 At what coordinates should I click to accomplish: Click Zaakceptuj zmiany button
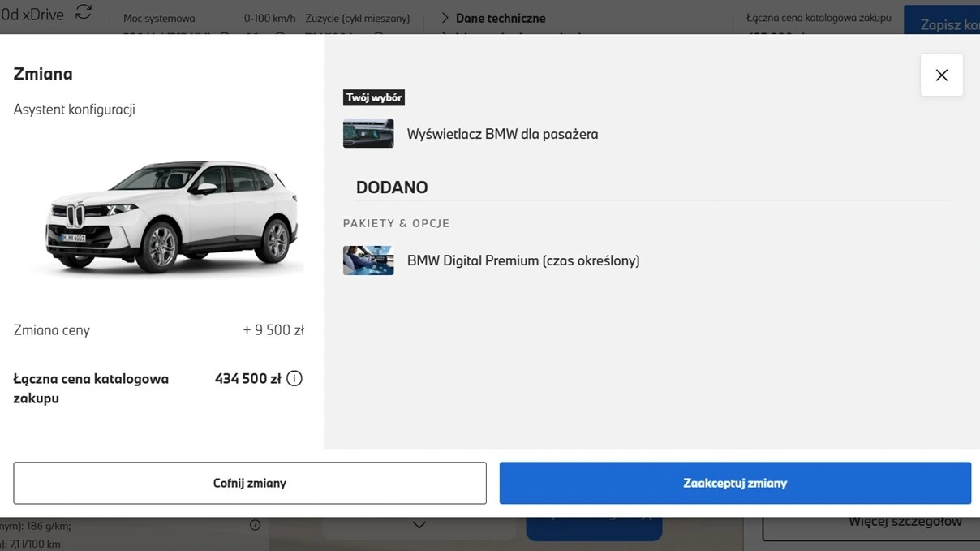pos(735,483)
